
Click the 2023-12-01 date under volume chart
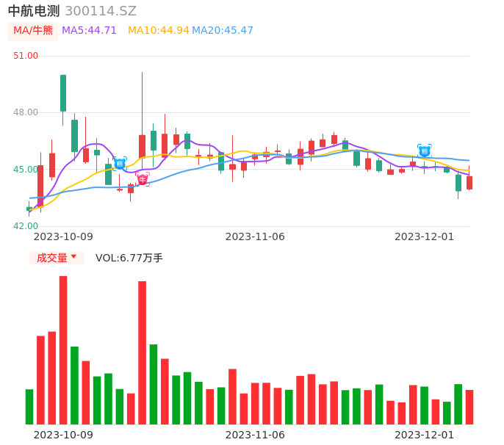(425, 435)
